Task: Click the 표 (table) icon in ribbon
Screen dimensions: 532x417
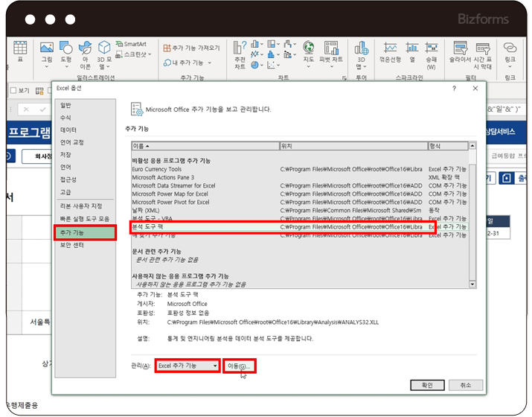Action: click(20, 48)
